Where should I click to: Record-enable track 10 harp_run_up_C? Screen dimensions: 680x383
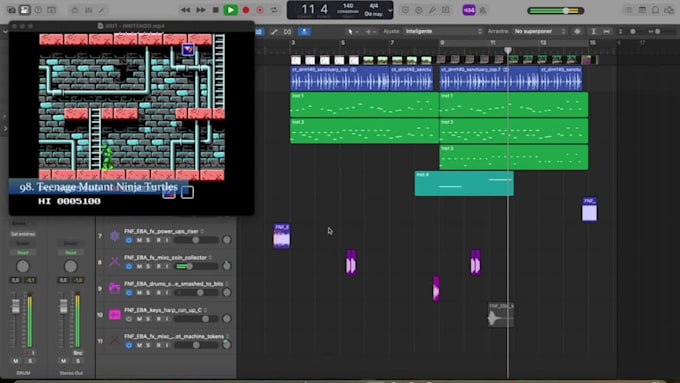click(x=158, y=319)
